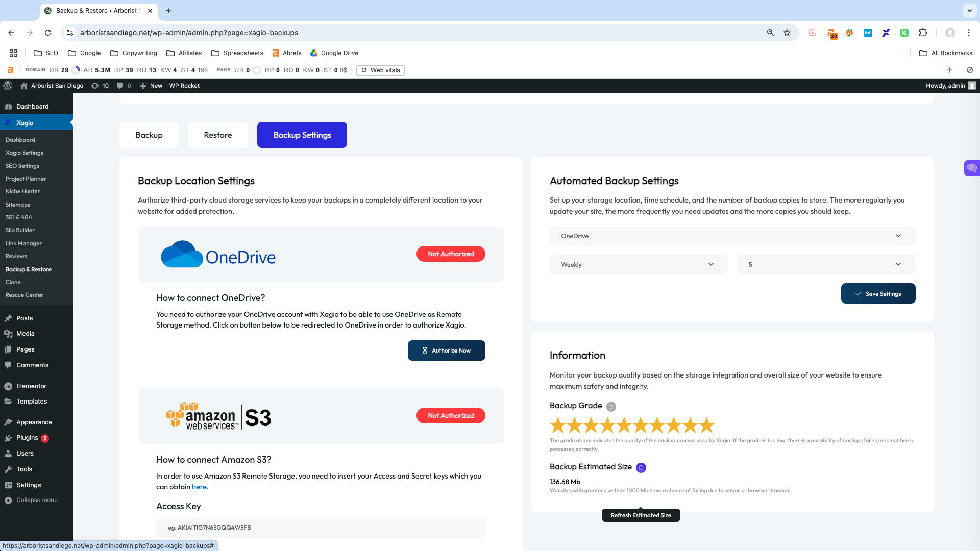Go back to previous page
The width and height of the screenshot is (980, 551).
click(11, 33)
